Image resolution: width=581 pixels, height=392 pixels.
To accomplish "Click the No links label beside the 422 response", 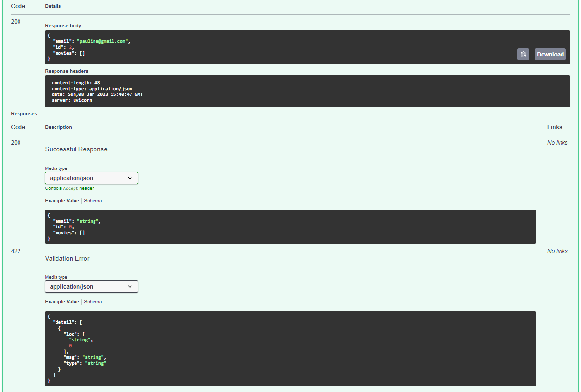I will coord(557,251).
